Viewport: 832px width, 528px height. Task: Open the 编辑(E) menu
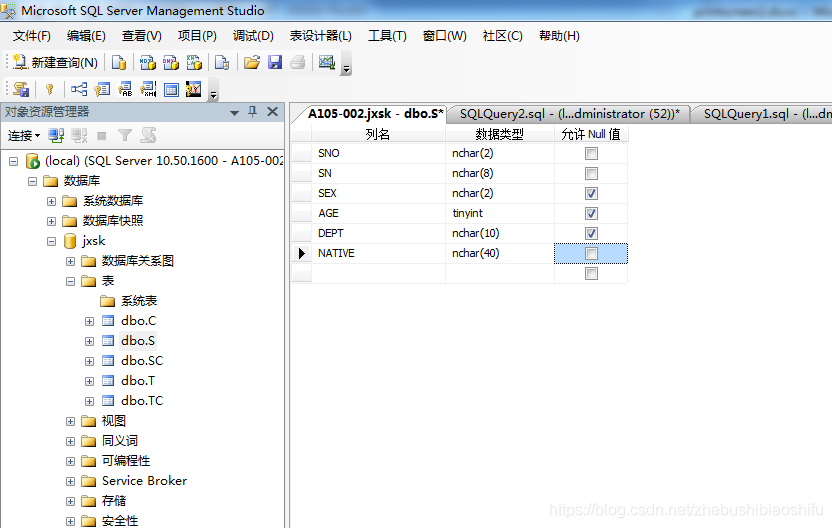point(86,36)
